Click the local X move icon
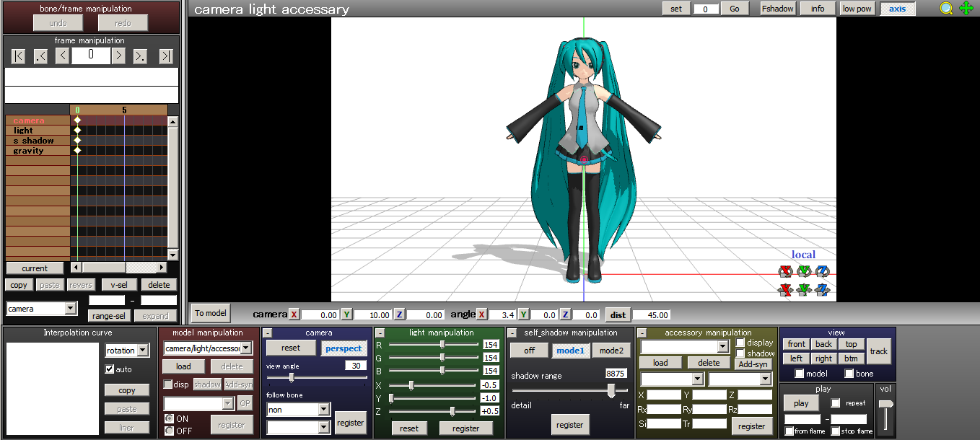 pyautogui.click(x=785, y=290)
